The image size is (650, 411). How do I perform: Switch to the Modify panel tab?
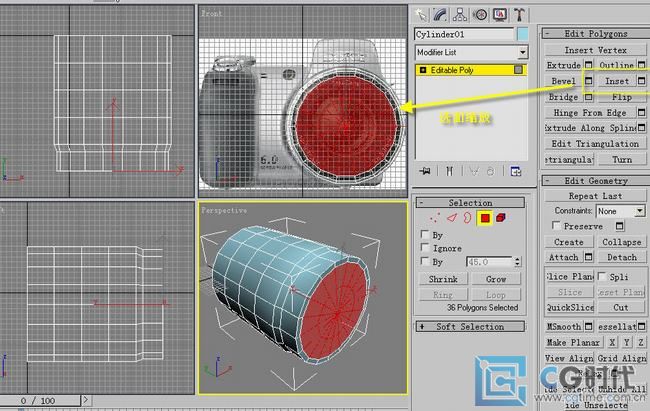(440, 15)
